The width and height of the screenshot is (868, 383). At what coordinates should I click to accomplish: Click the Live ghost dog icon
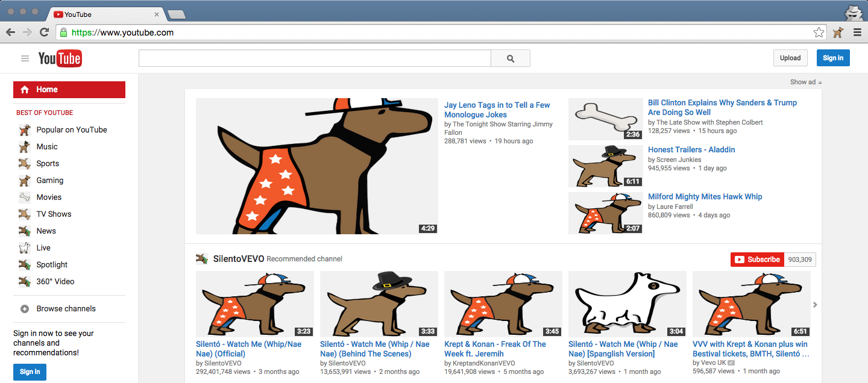point(25,248)
